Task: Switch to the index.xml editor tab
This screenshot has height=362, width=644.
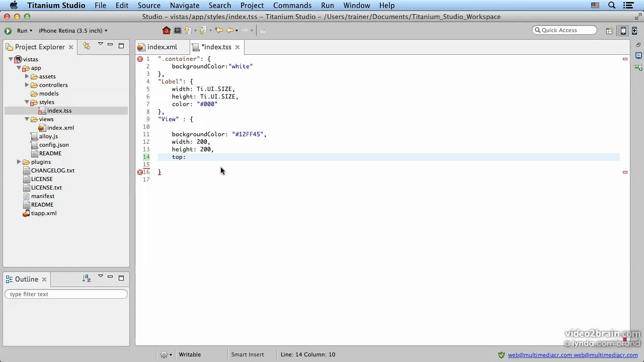Action: (x=162, y=47)
